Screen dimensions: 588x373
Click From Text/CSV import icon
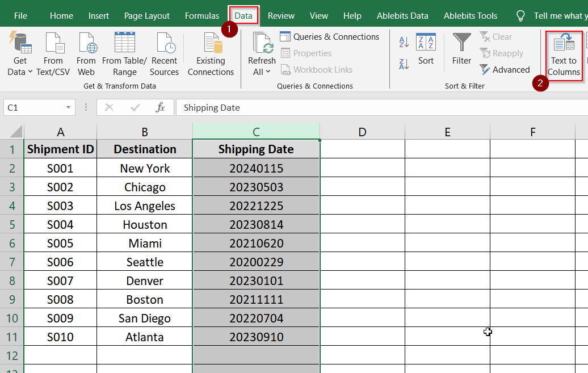click(54, 42)
